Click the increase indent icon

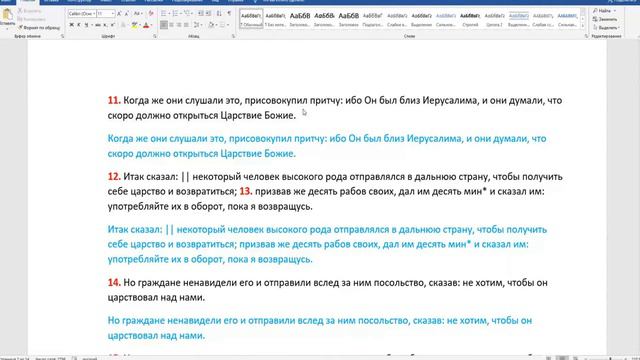click(208, 13)
